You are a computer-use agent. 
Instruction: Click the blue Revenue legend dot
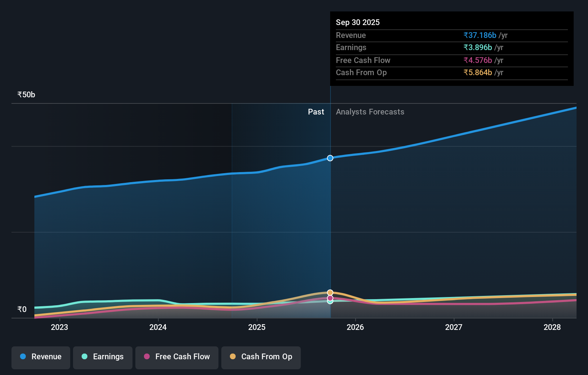coord(23,357)
